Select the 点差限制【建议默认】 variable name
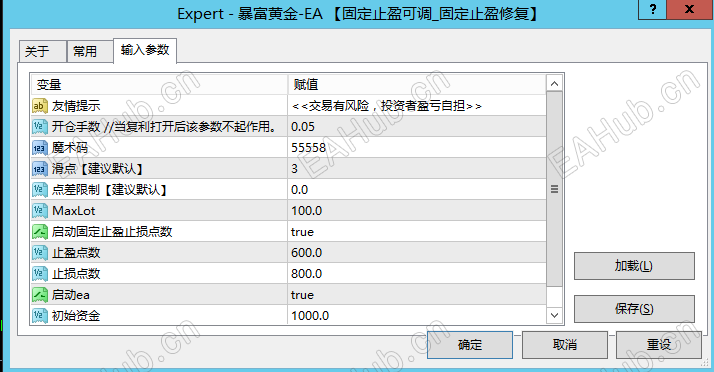Viewport: 714px width, 372px height. point(110,190)
